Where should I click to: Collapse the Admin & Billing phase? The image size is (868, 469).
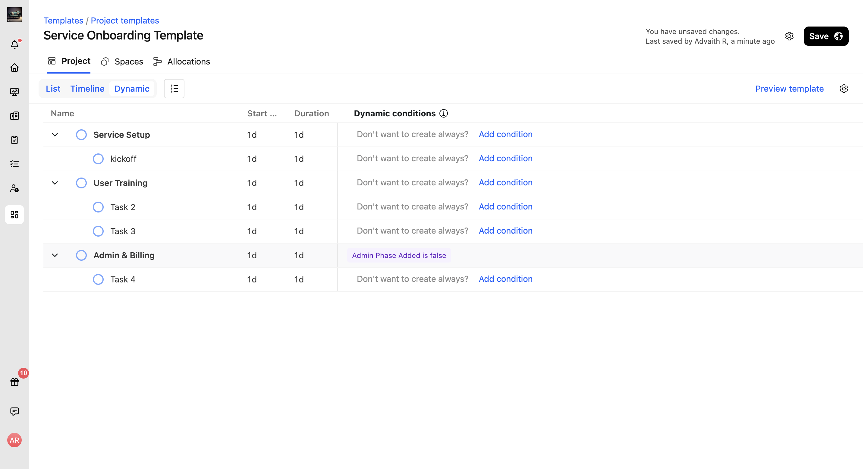point(55,255)
